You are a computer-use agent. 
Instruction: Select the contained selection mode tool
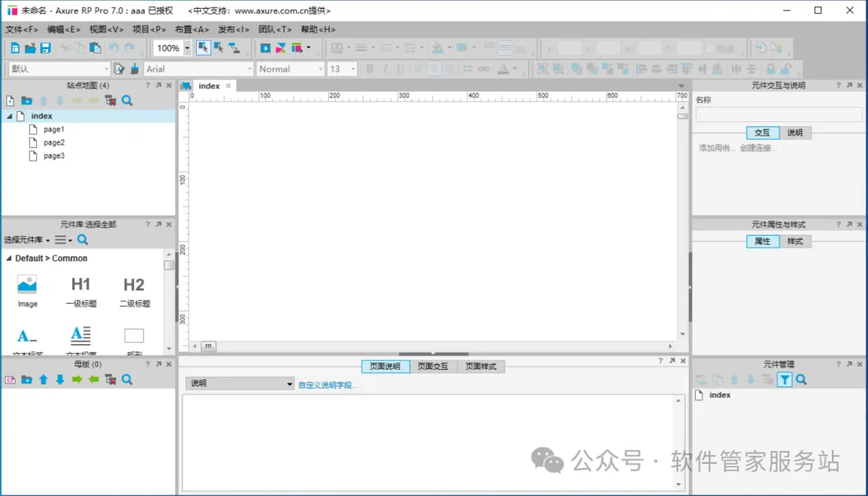point(219,48)
